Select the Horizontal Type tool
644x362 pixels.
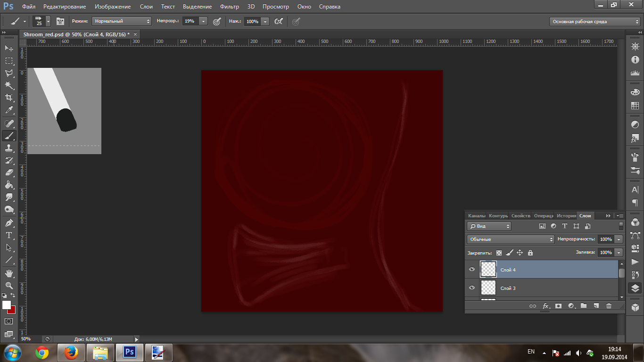coord(9,235)
